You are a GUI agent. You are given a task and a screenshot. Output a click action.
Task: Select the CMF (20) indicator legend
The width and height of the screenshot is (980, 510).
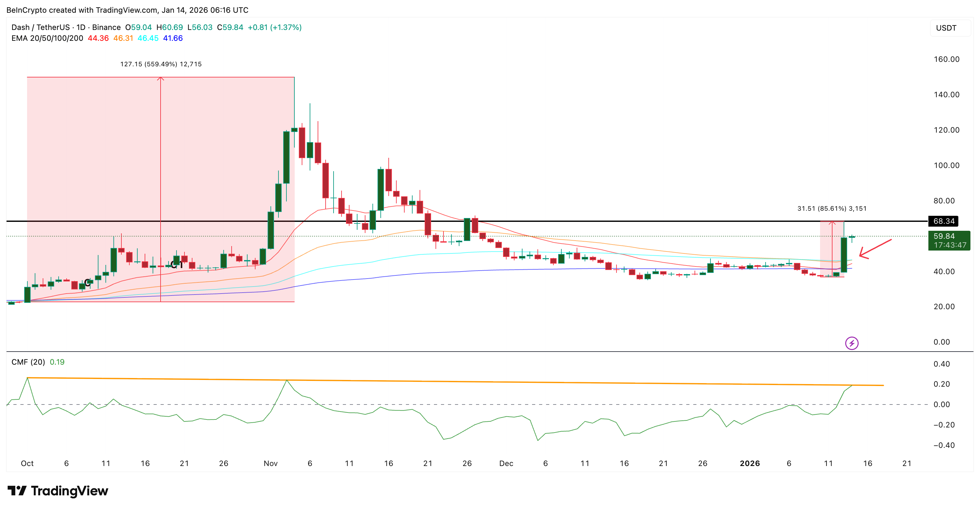pyautogui.click(x=28, y=362)
